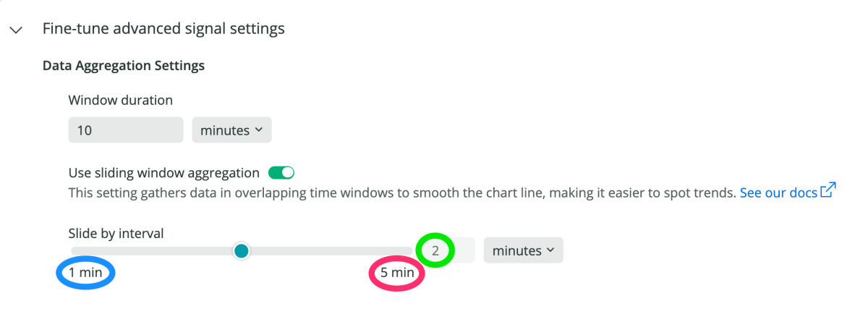Click the "Use sliding window aggregation" label
The image size is (868, 309).
click(163, 173)
